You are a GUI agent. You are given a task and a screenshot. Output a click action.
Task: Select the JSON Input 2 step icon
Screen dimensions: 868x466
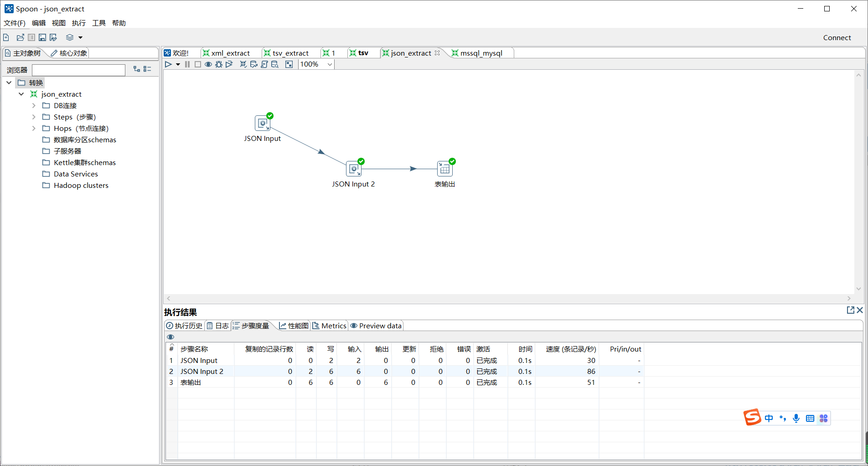tap(354, 169)
